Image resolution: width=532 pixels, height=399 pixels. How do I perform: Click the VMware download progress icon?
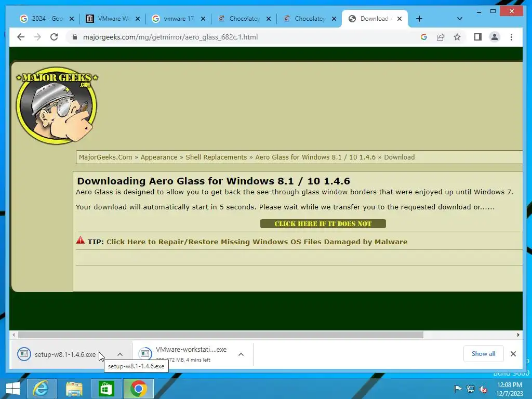pyautogui.click(x=145, y=354)
